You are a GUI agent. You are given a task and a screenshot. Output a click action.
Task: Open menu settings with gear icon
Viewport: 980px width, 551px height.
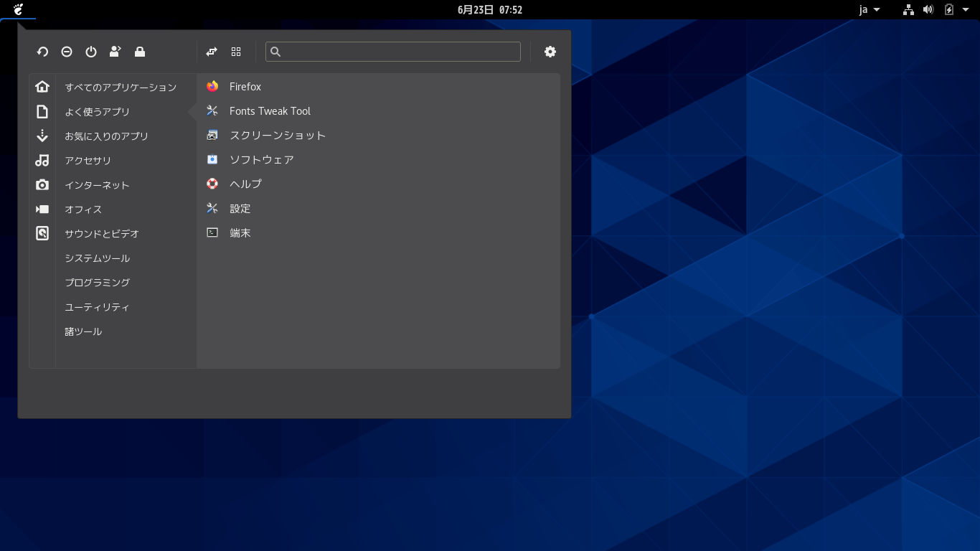click(x=550, y=52)
